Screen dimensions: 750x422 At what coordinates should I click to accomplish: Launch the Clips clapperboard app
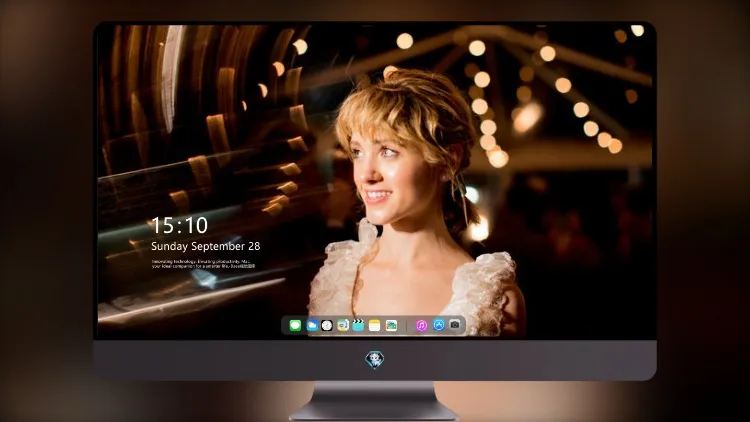click(358, 325)
